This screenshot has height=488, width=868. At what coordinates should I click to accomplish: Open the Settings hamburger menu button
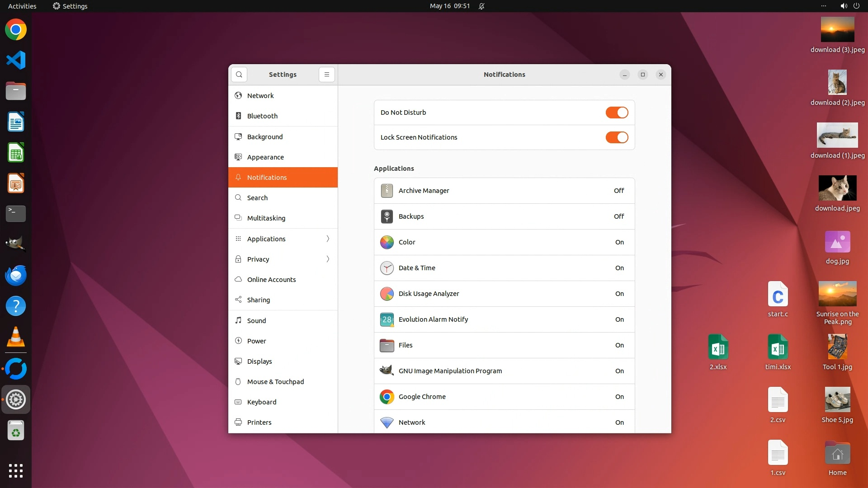(327, 75)
